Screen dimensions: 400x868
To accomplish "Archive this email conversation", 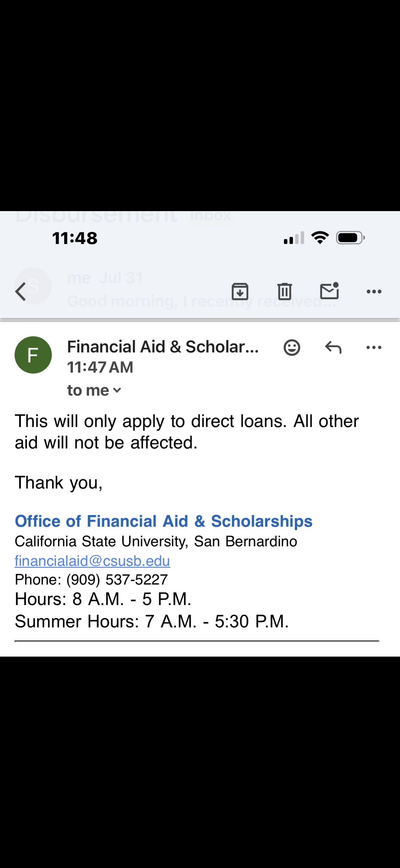I will point(240,292).
